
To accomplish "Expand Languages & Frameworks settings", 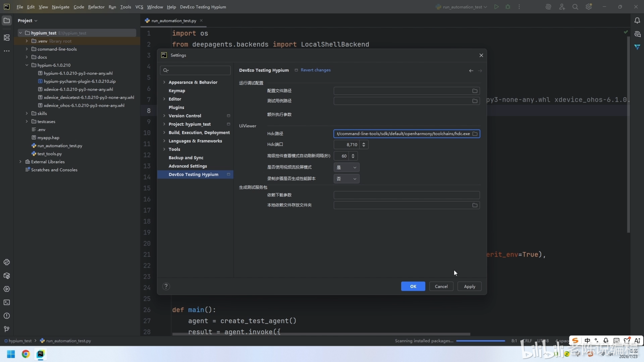I will (164, 141).
